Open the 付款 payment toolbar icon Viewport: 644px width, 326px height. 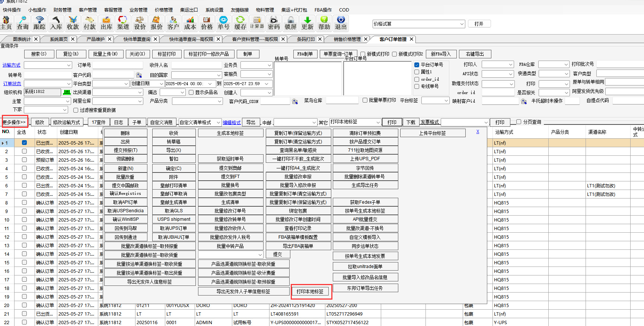tap(90, 23)
